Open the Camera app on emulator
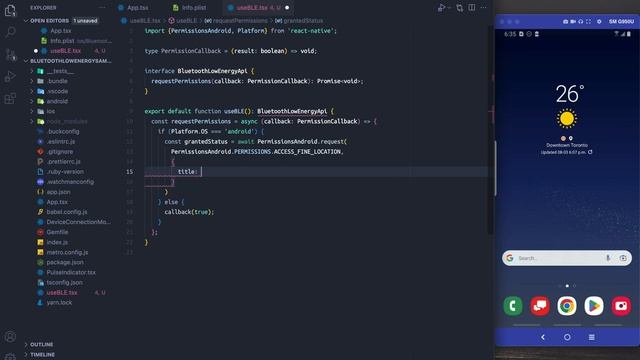The height and width of the screenshot is (360, 640). click(x=621, y=306)
